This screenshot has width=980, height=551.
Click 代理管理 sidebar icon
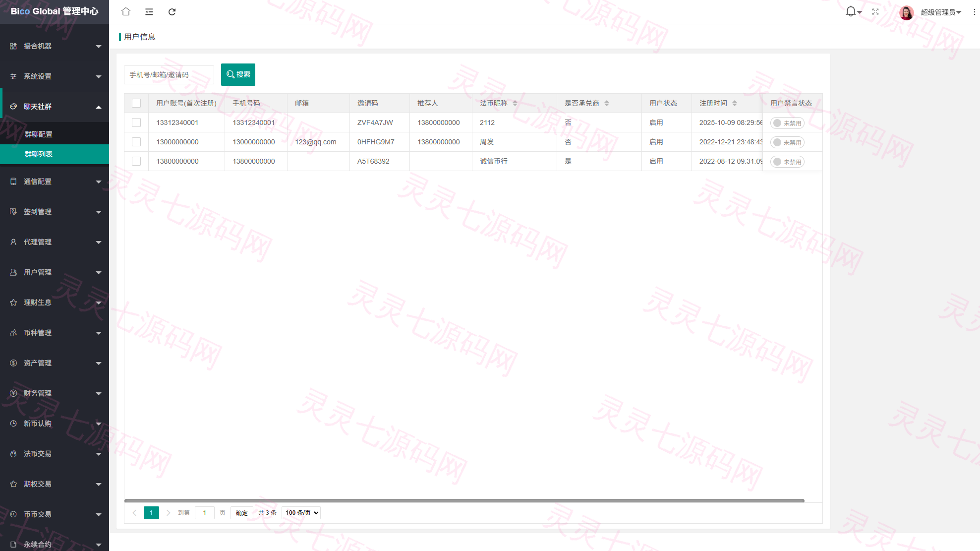pos(13,242)
